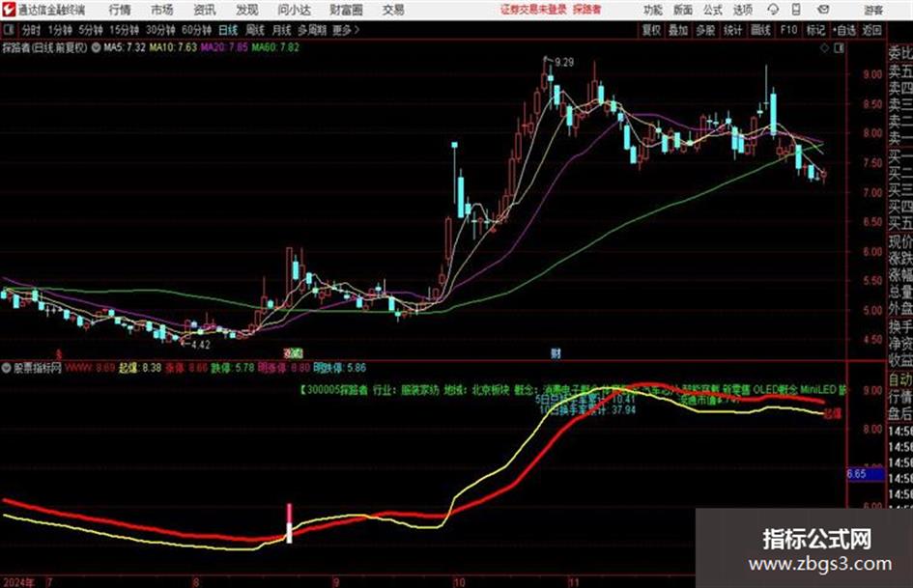
Task: Select the 日线 daily period
Action: click(x=228, y=30)
